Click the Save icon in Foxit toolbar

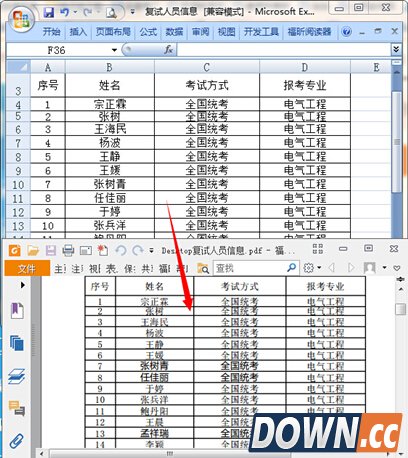tap(51, 250)
